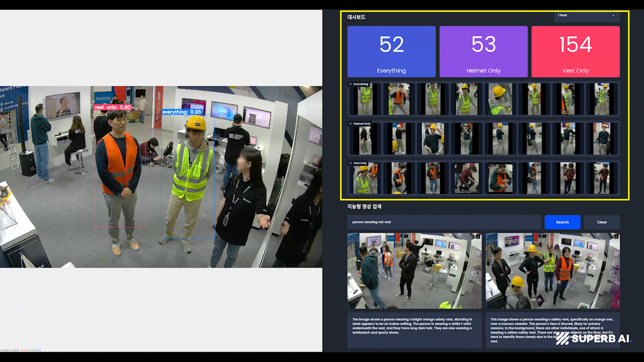Open large yellow helmet thumbnail in Everything row
This screenshot has height=362, width=644.
(500, 99)
